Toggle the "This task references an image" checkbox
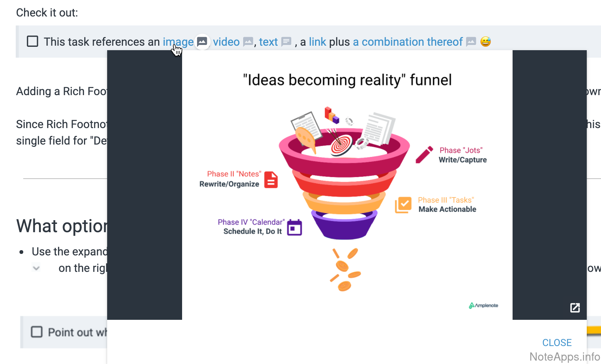Screen dimensions: 601x364 (33, 41)
